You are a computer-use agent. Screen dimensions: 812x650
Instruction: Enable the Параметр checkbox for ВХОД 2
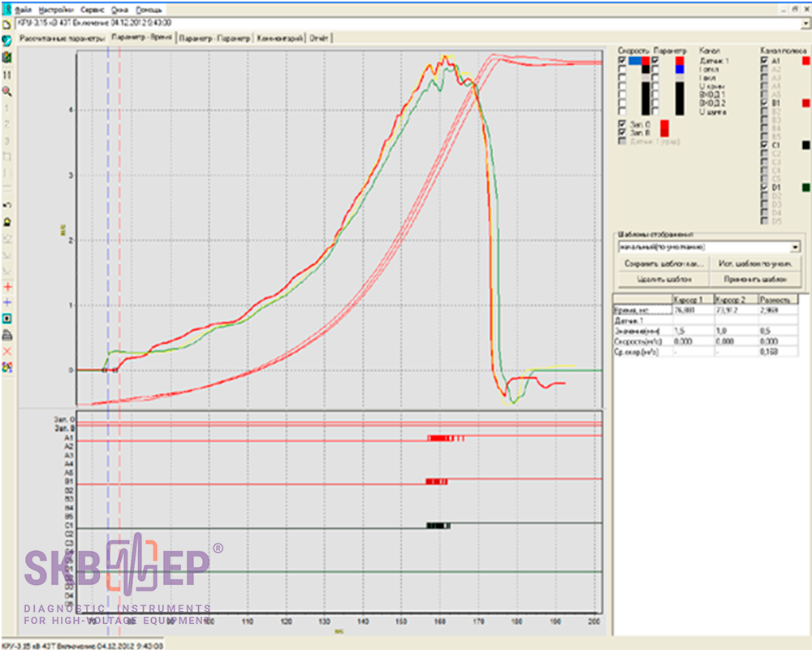tap(655, 103)
